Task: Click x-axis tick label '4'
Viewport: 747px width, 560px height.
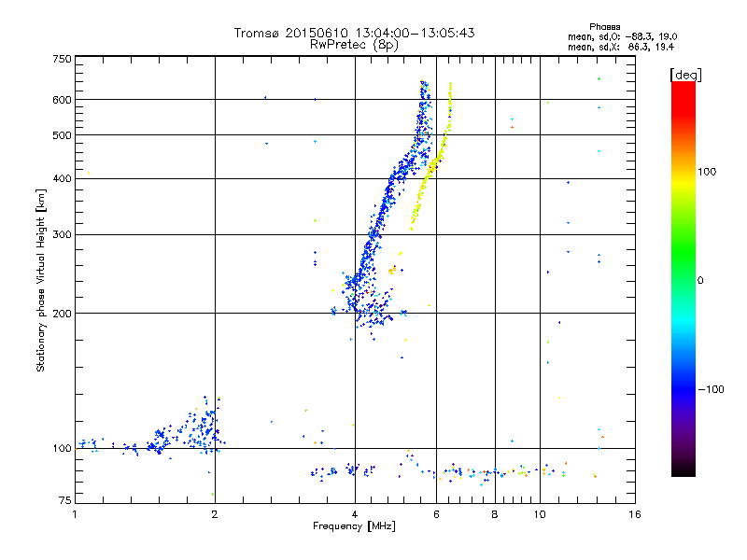Action: pos(355,514)
